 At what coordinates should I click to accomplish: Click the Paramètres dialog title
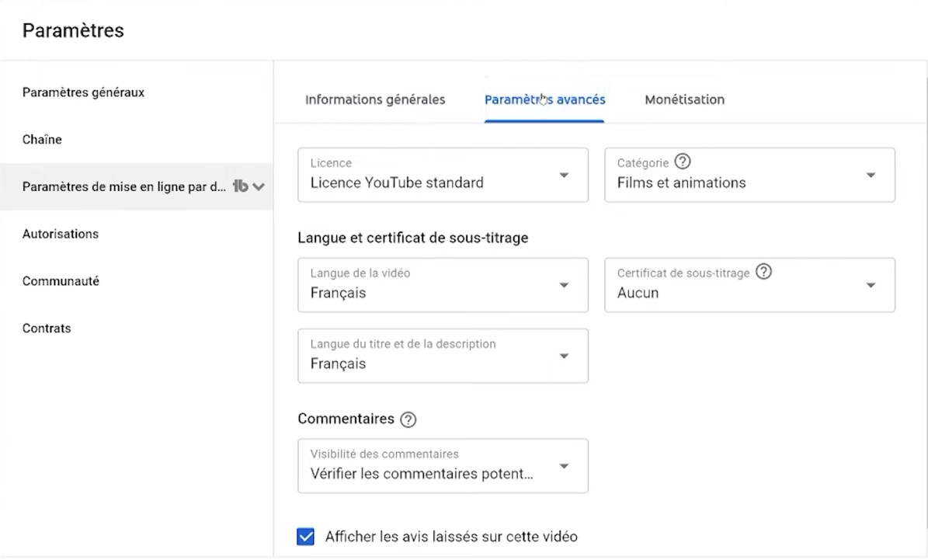[x=74, y=30]
